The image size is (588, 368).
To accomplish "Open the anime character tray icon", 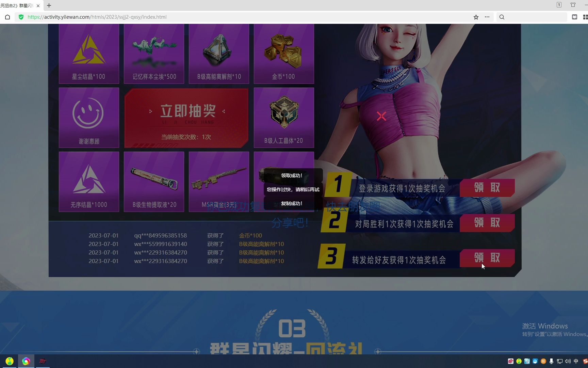I will pos(527,361).
